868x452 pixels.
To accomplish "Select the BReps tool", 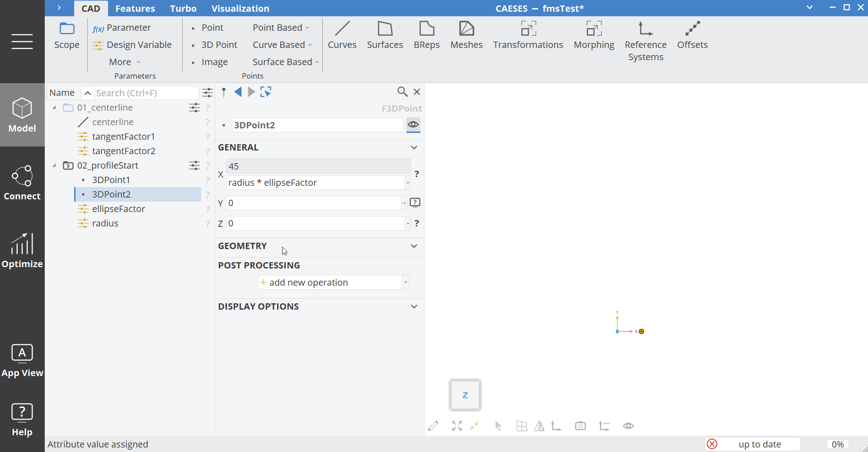I will (426, 35).
